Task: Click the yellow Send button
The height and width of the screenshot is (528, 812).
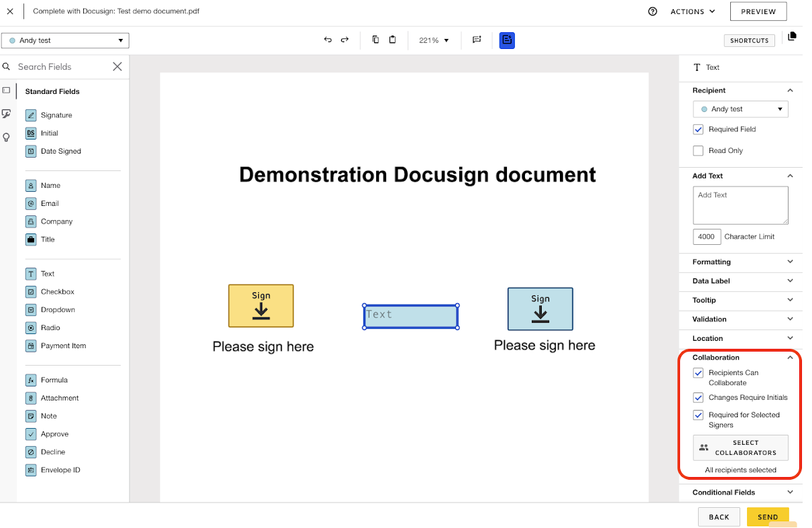Action: 768,517
